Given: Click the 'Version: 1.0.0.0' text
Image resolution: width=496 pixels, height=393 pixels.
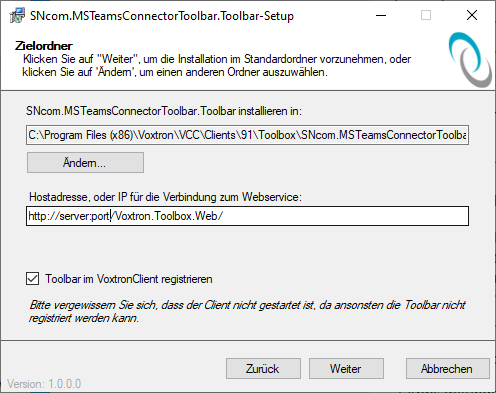Looking at the screenshot, I should tap(44, 384).
